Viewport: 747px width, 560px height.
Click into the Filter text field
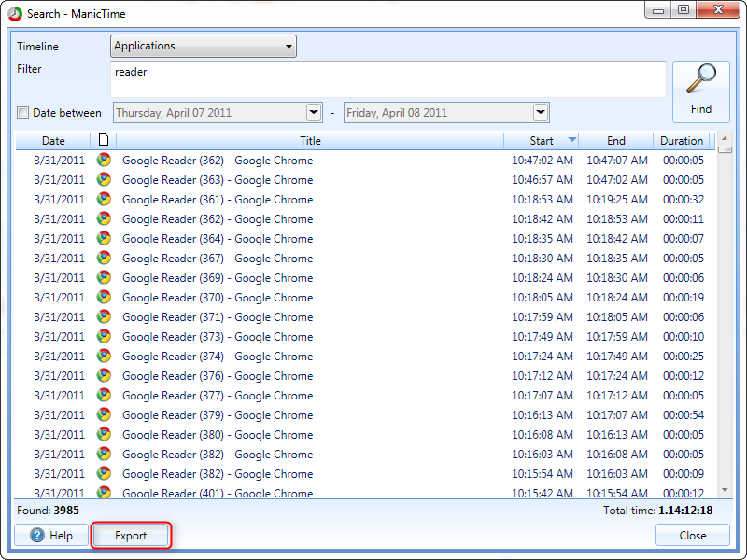pos(388,79)
